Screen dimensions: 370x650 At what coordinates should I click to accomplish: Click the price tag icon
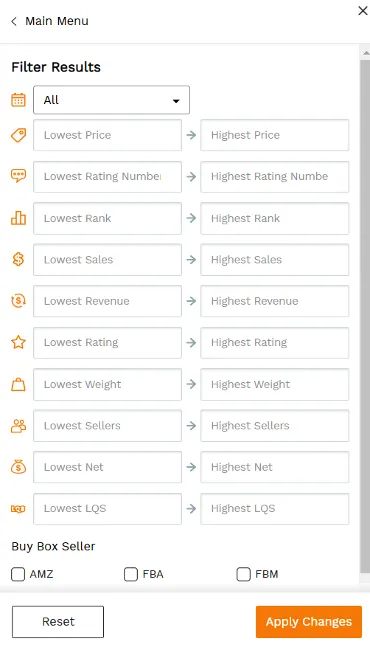click(x=18, y=135)
